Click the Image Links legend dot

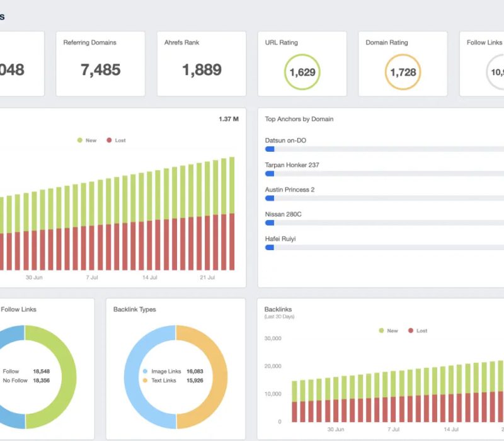146,371
